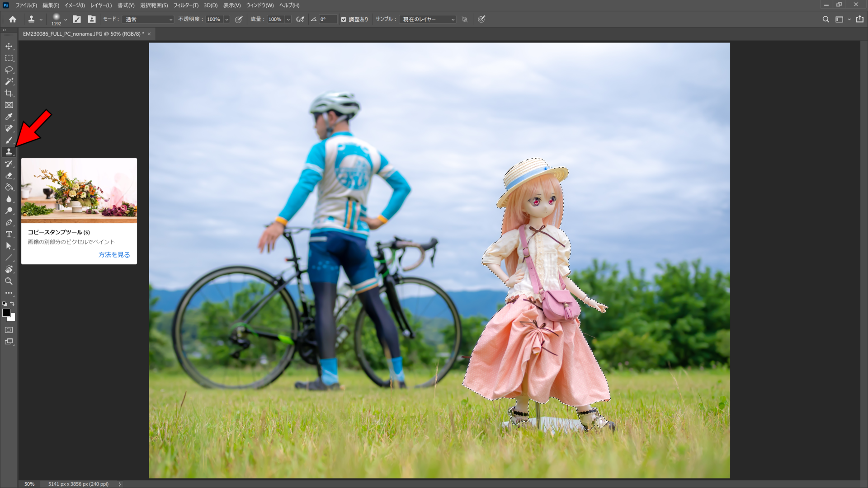Select the Zoom tool

point(9,281)
